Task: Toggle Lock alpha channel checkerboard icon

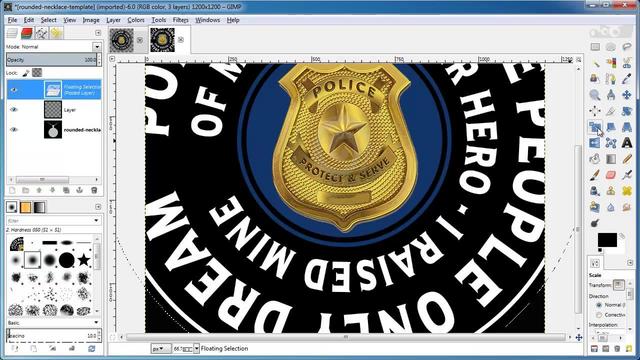Action: point(37,73)
